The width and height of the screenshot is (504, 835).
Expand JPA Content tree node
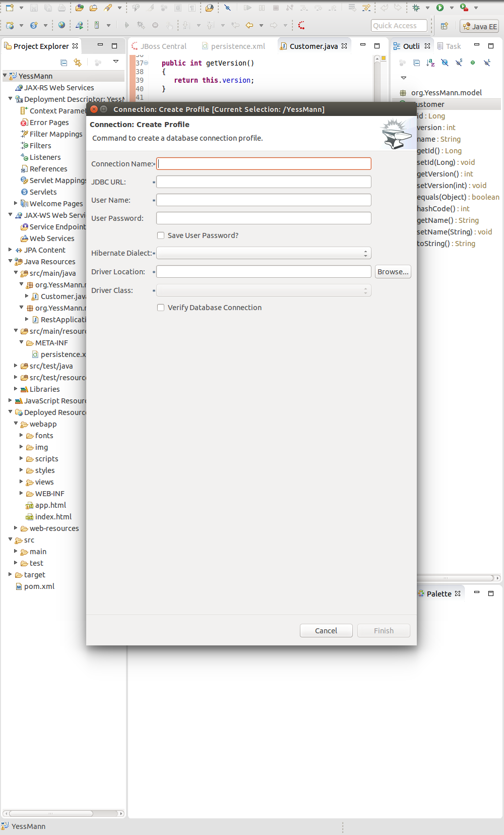coord(10,250)
